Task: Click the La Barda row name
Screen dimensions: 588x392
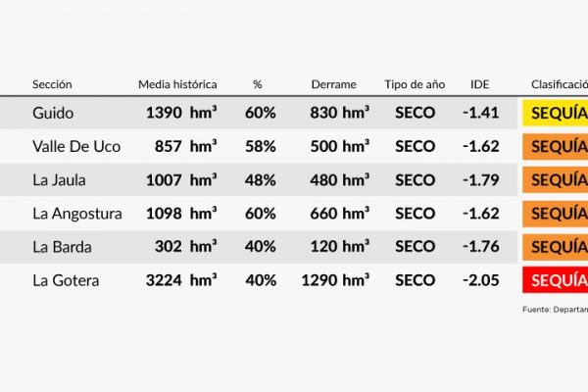Action: pos(62,247)
